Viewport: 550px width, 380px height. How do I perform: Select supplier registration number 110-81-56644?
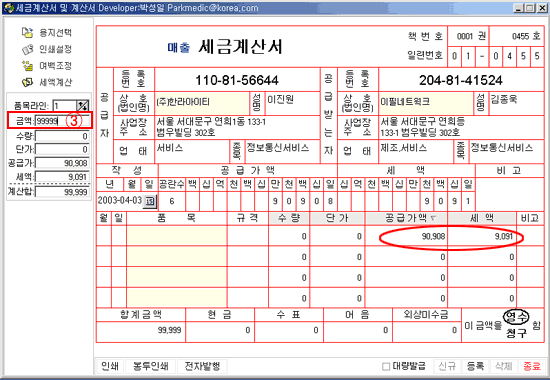(x=237, y=80)
